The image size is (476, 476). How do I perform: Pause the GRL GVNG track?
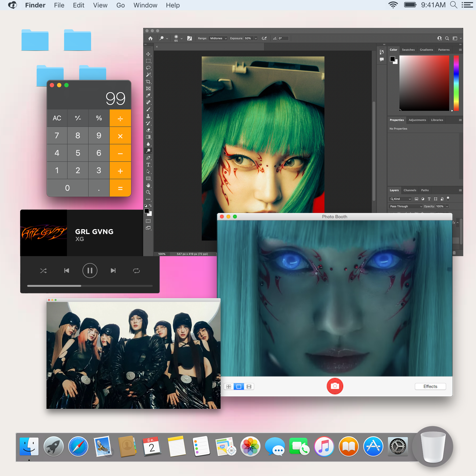click(90, 271)
